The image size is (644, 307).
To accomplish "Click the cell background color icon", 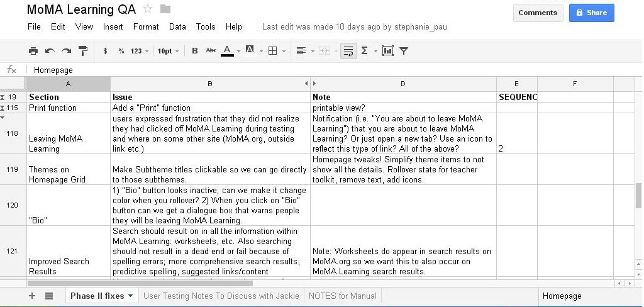I will point(249,50).
